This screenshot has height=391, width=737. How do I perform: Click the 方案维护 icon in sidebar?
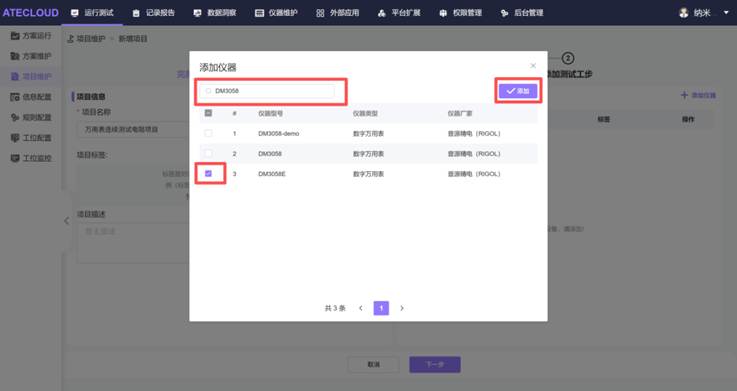15,56
